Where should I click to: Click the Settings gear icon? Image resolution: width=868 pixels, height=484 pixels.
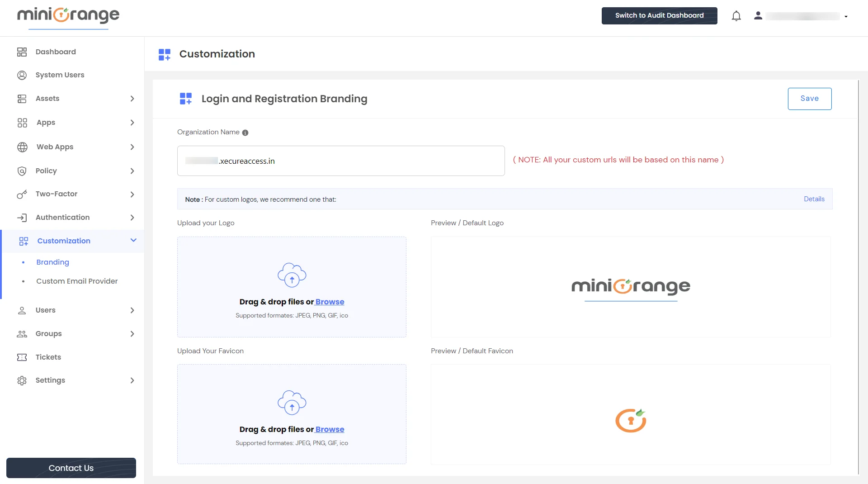(22, 380)
